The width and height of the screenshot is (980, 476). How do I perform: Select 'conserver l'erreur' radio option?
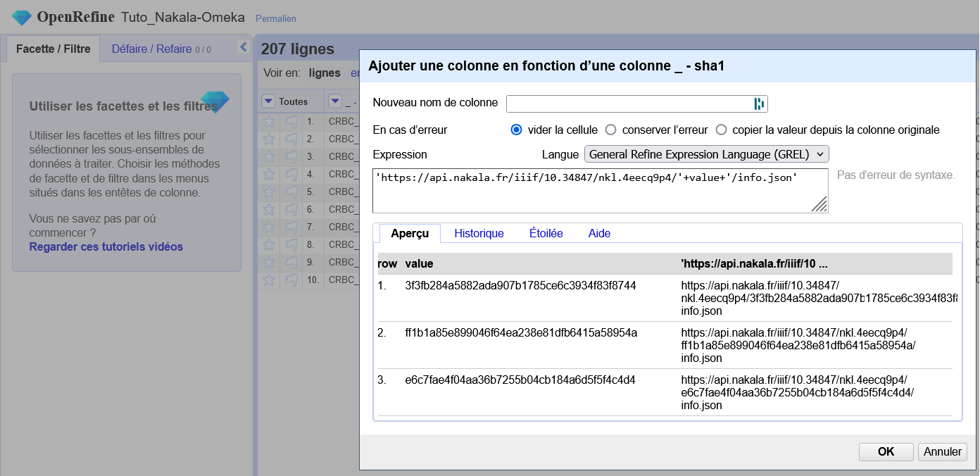[x=611, y=130]
